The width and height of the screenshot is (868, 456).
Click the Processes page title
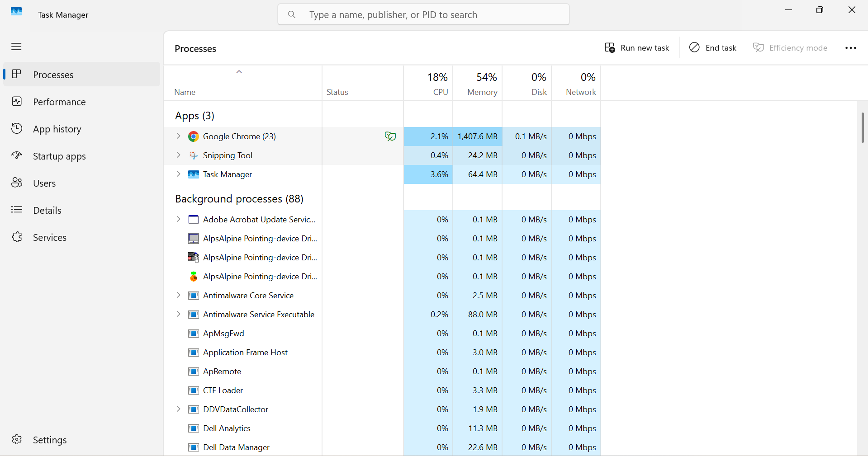click(x=195, y=49)
